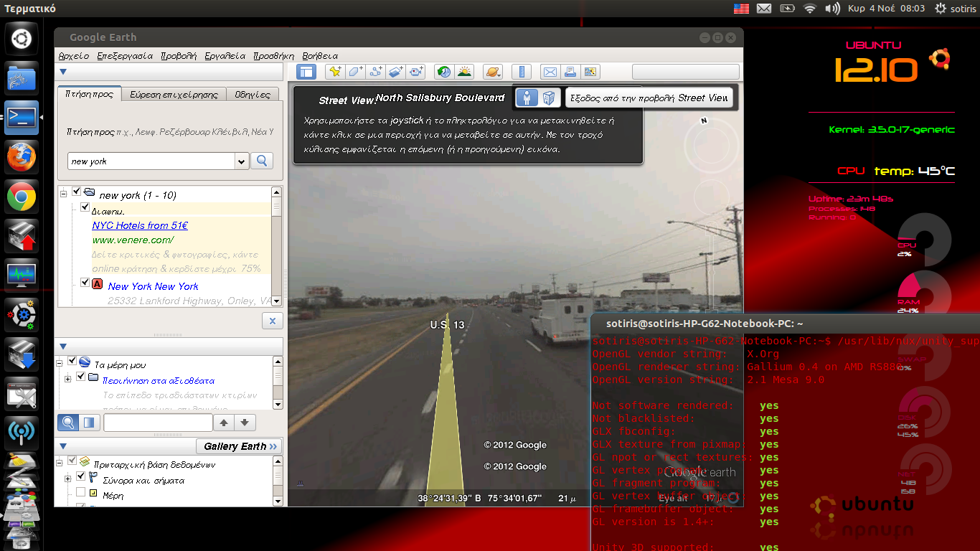Click the network Wi-Fi indicator in top bar
The image size is (980, 551).
(x=810, y=9)
